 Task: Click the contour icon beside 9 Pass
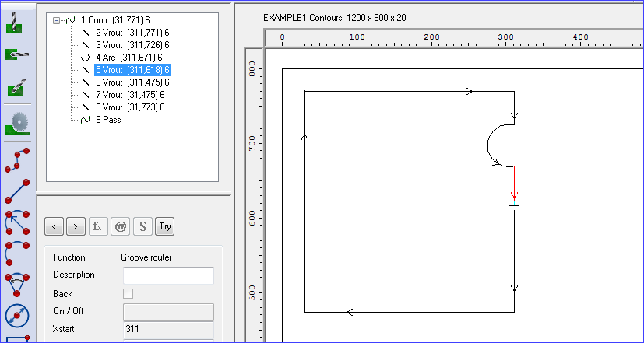pos(86,120)
